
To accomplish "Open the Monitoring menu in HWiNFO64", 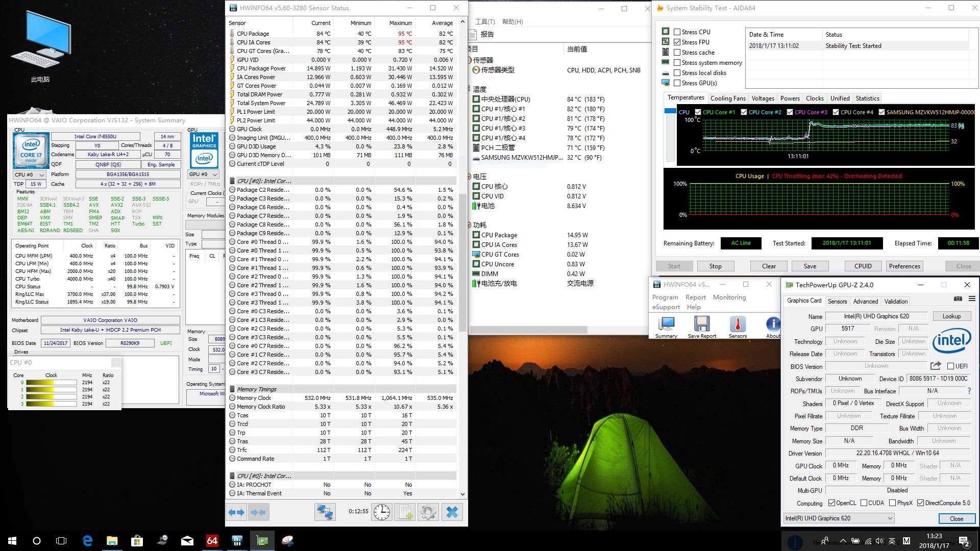I will pyautogui.click(x=729, y=297).
